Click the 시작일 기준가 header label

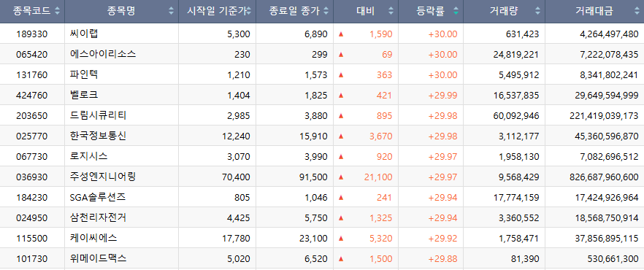(x=216, y=12)
